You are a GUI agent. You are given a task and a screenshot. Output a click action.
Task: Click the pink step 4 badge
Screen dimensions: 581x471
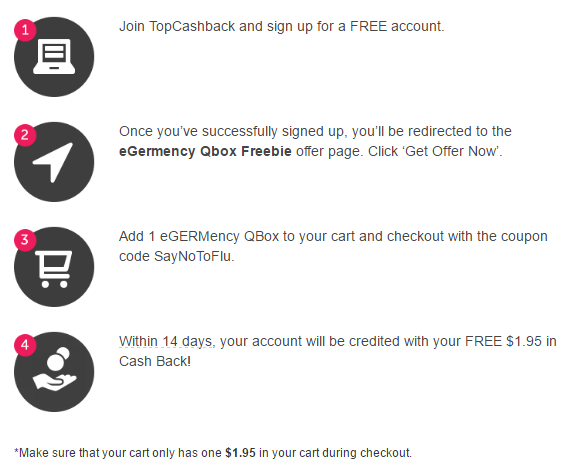point(25,345)
